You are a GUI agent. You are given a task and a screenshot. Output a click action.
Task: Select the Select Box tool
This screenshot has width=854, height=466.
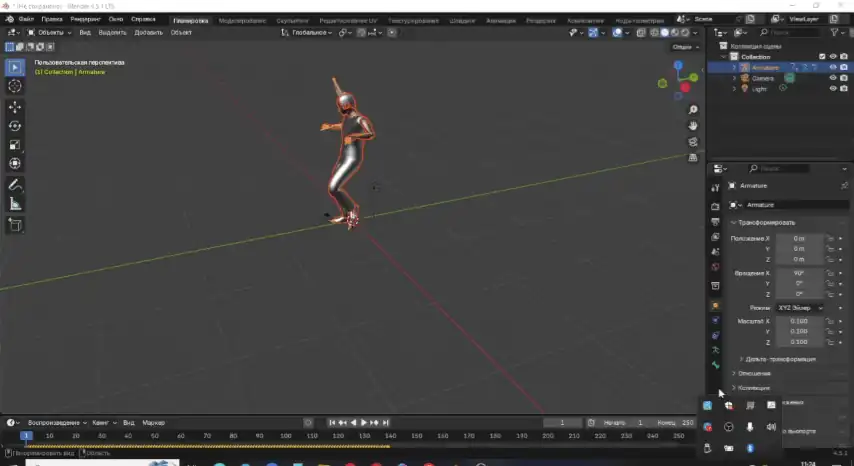[x=15, y=68]
